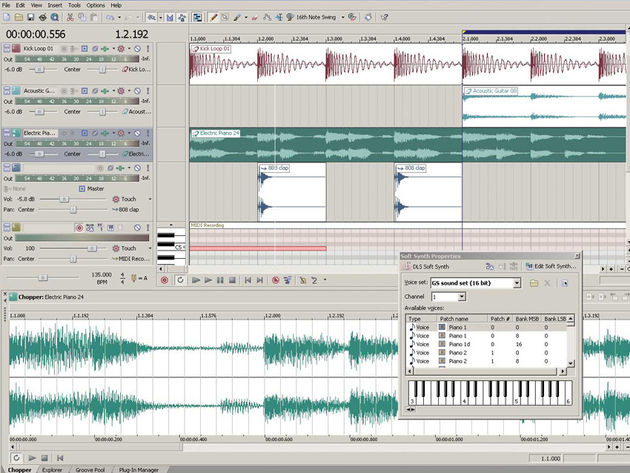Mute the 808 clap track

coord(137,168)
